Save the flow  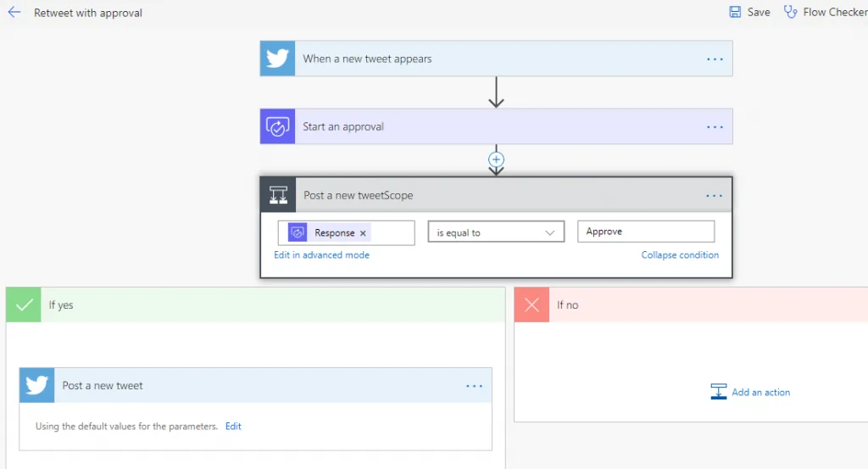pyautogui.click(x=750, y=12)
